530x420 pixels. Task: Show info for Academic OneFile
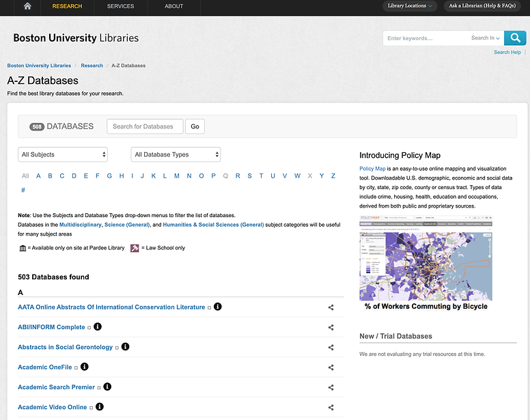(85, 366)
